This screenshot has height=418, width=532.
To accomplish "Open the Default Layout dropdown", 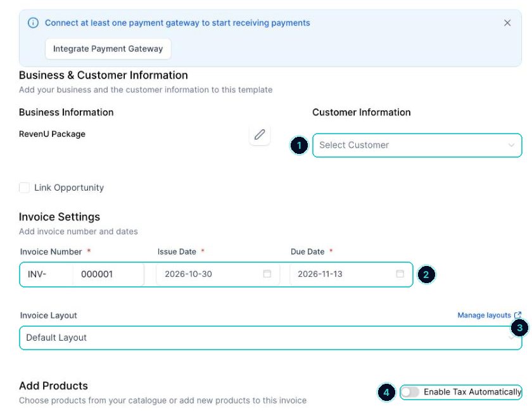I will tap(270, 338).
